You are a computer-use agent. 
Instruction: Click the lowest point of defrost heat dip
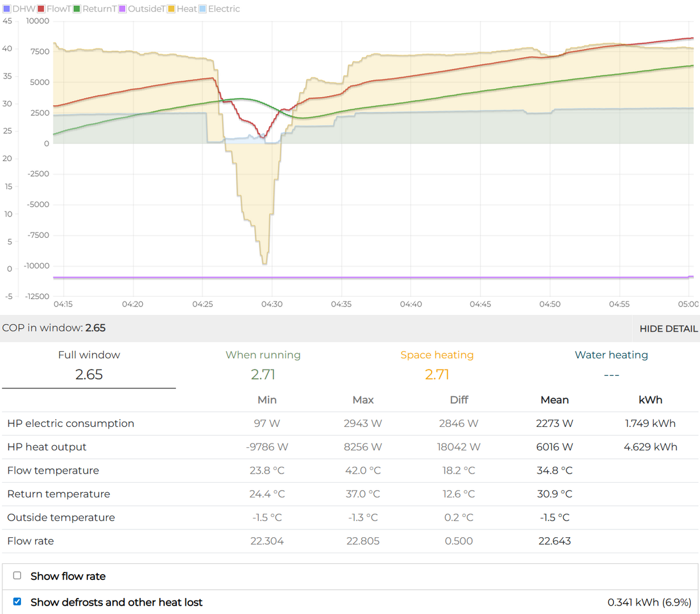264,263
